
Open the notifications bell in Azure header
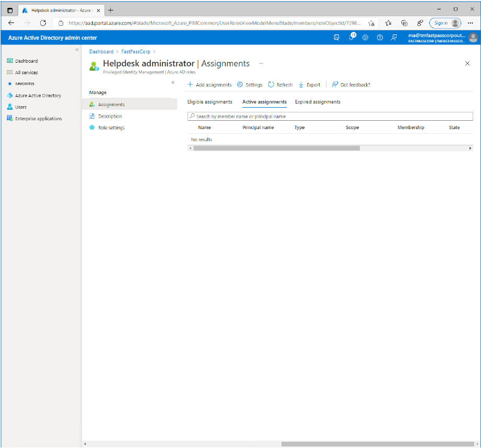click(351, 38)
